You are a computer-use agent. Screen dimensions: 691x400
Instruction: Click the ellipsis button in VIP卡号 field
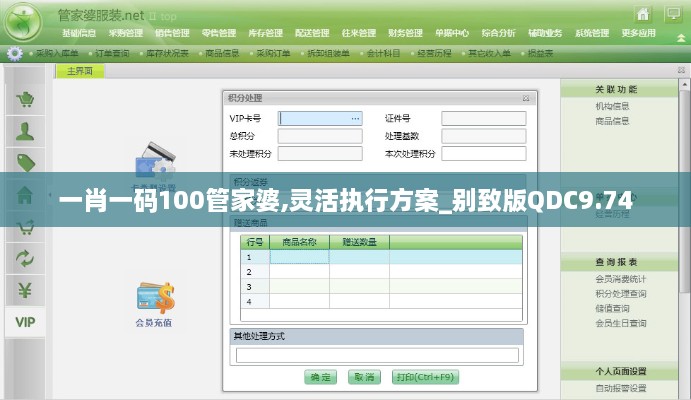coord(355,118)
